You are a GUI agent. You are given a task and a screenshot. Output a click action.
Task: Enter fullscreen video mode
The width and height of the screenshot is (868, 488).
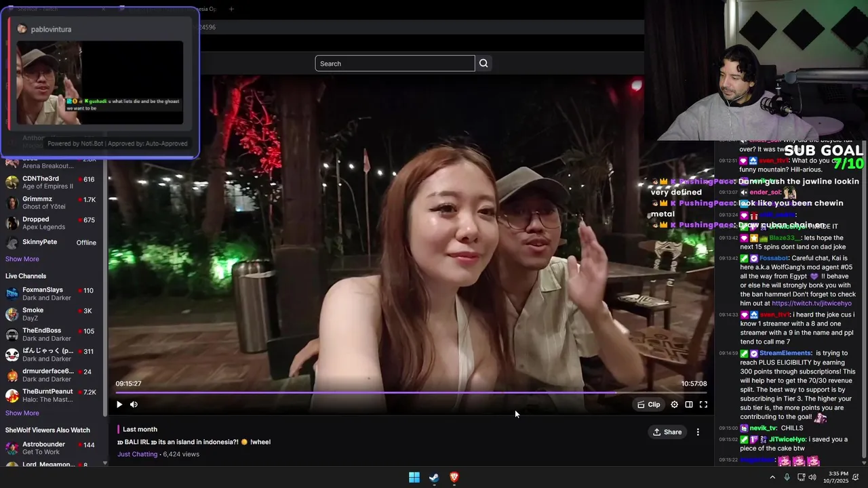point(703,405)
